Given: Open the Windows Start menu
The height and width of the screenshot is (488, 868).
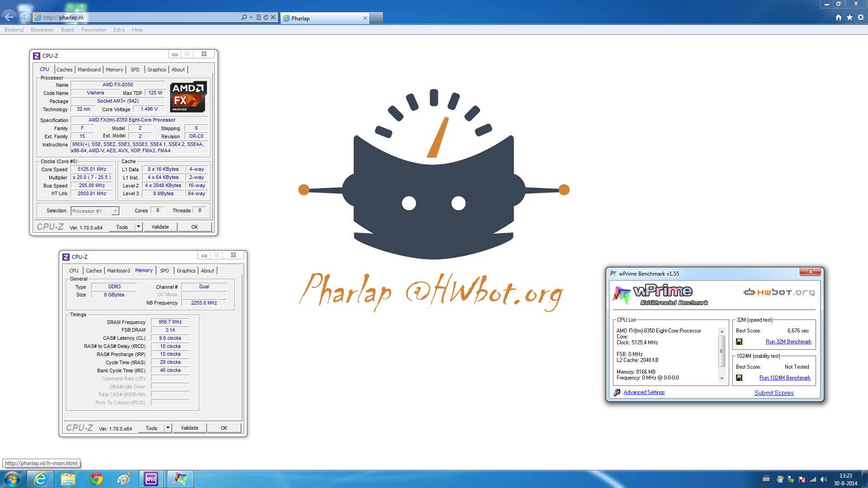Looking at the screenshot, I should pos(11,479).
